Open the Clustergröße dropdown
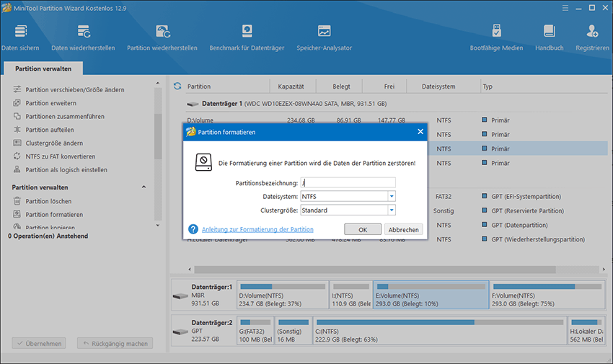This screenshot has height=364, width=613. tap(392, 210)
